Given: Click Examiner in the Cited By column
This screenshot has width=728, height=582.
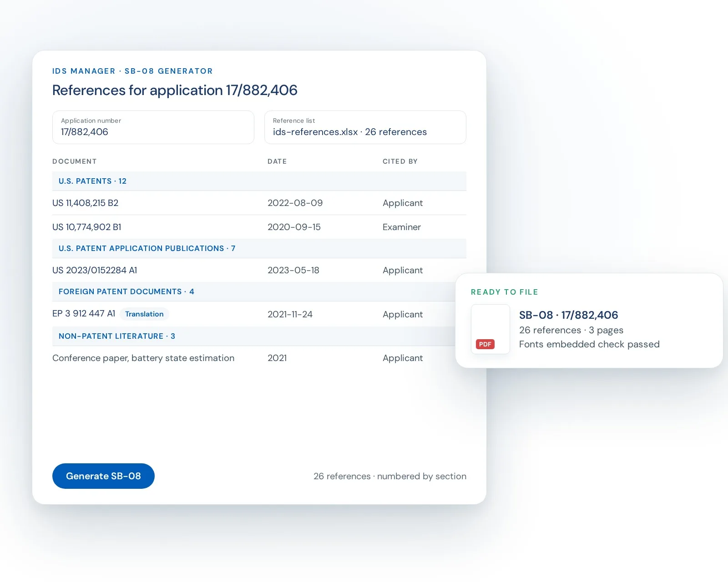Looking at the screenshot, I should [x=402, y=227].
